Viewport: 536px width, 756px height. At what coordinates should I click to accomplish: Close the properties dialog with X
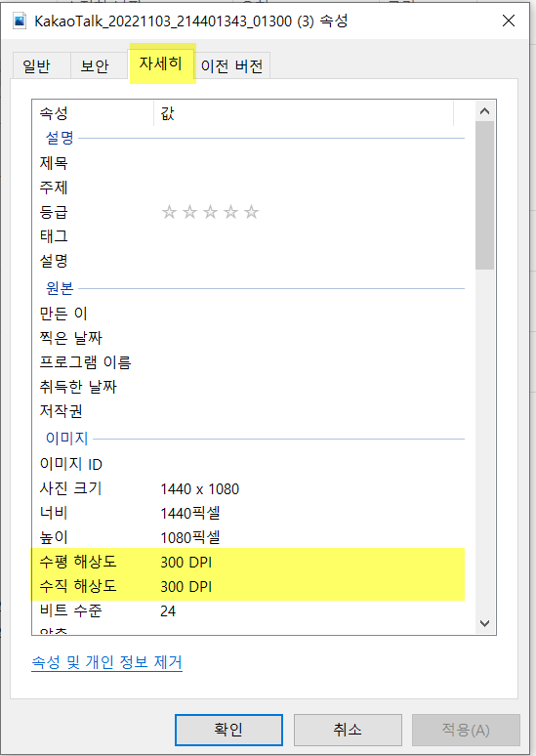pyautogui.click(x=509, y=21)
